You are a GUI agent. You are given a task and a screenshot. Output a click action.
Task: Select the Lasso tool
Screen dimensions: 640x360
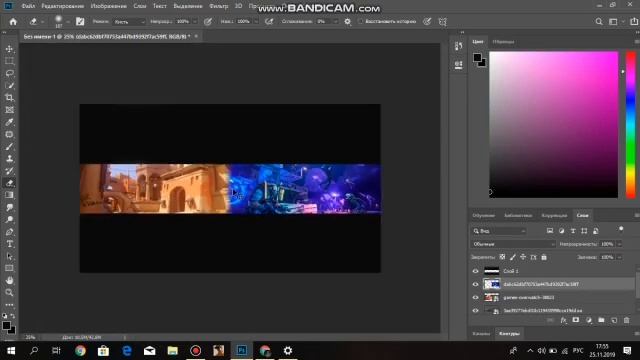click(9, 73)
